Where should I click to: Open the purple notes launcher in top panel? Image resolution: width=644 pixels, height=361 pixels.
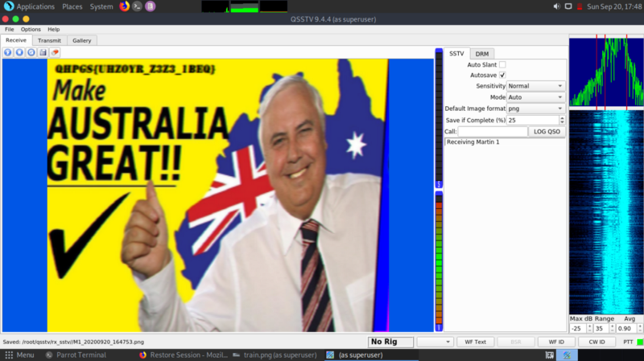[151, 6]
